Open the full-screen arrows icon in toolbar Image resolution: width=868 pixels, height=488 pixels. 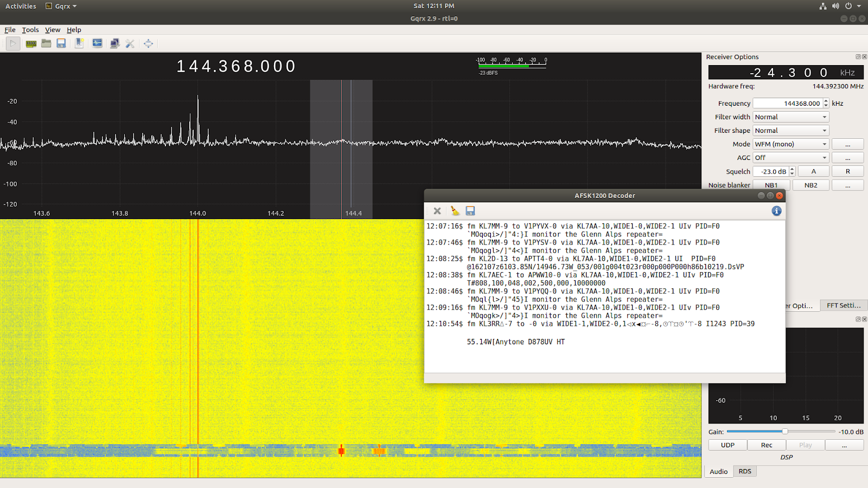coord(148,43)
